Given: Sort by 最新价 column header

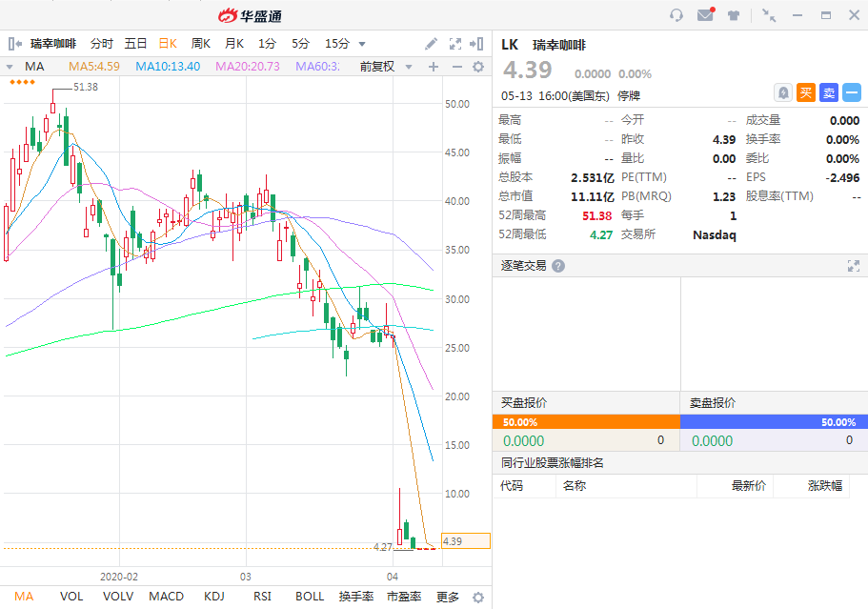Looking at the screenshot, I should tap(749, 486).
